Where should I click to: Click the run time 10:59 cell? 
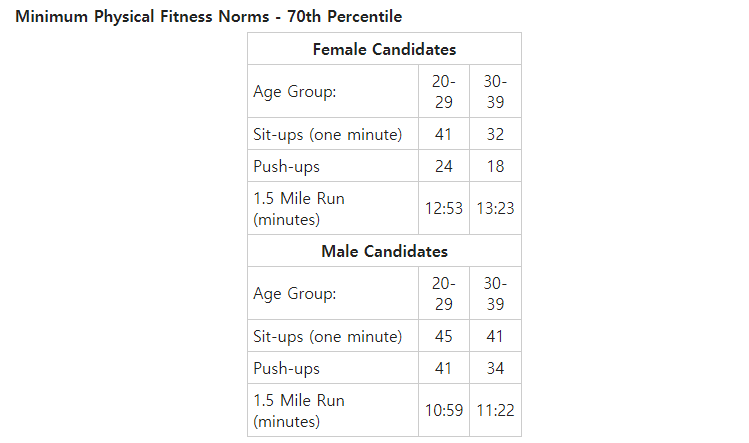pyautogui.click(x=444, y=410)
